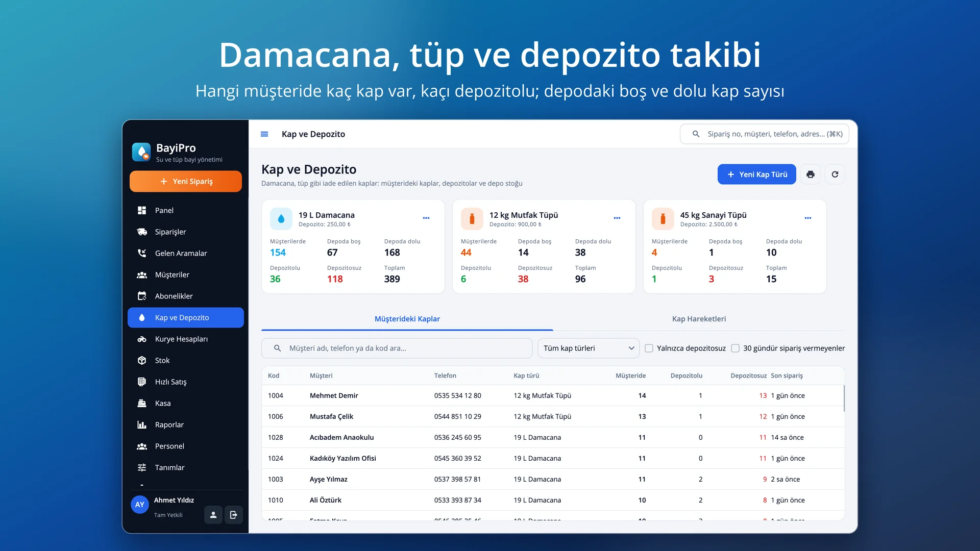Click the Yeni Kap Türü button
The width and height of the screenshot is (980, 551).
[x=757, y=174]
